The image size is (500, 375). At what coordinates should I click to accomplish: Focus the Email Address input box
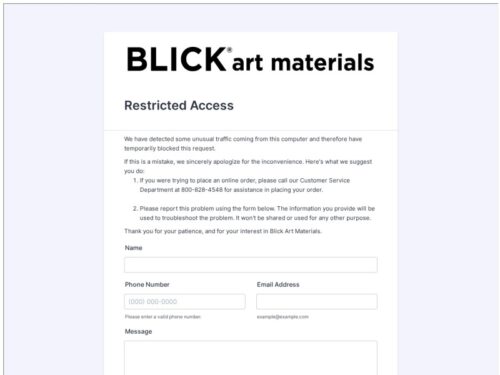pyautogui.click(x=317, y=302)
